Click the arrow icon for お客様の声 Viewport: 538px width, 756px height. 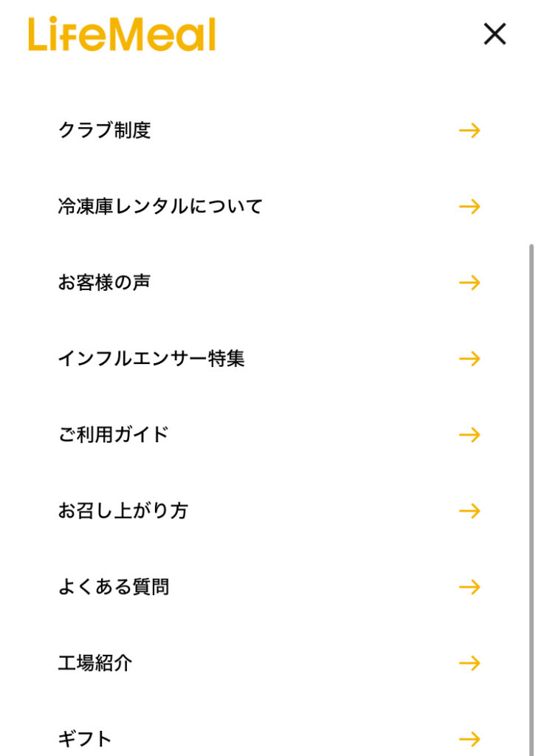469,283
